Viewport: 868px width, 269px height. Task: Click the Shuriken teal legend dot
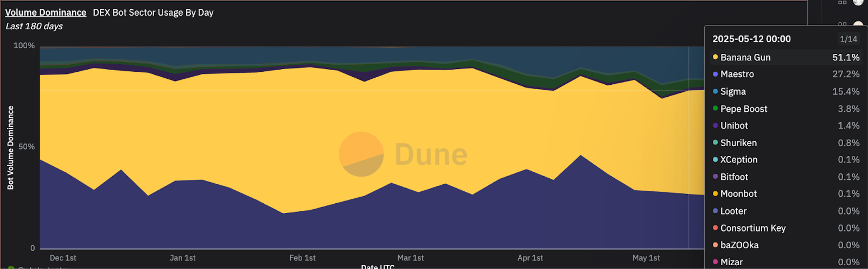click(x=716, y=142)
